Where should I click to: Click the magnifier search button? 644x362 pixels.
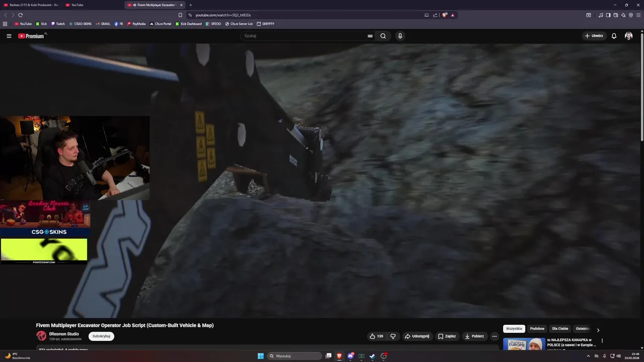click(383, 36)
